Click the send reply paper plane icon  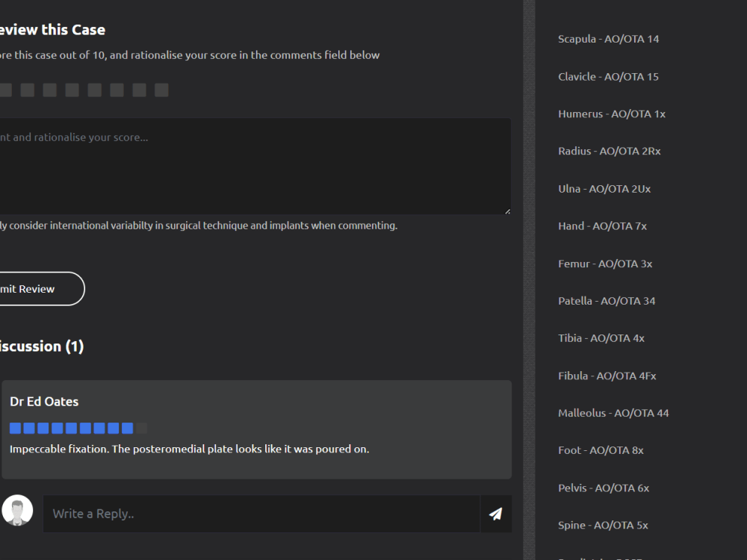pos(495,514)
